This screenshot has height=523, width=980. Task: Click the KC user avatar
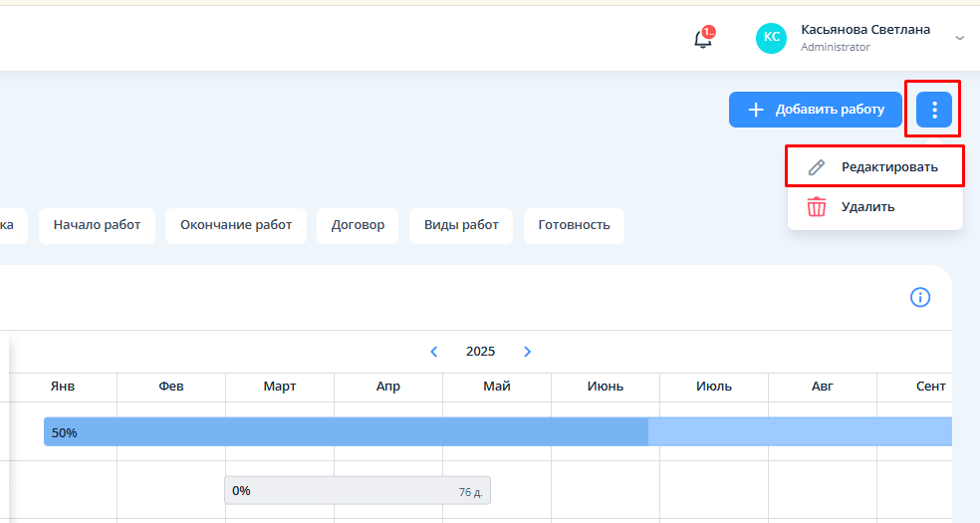(771, 39)
